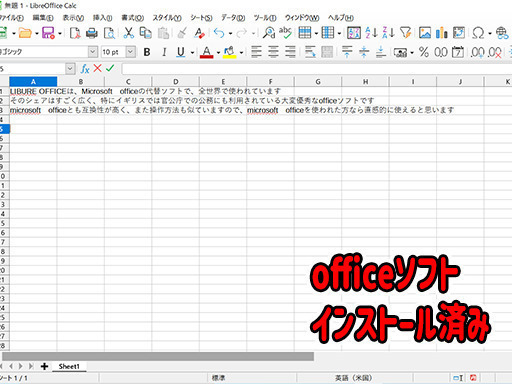Click the Wrap Text icon
Image resolution: width=512 pixels, height=384 pixels.
coord(310,52)
